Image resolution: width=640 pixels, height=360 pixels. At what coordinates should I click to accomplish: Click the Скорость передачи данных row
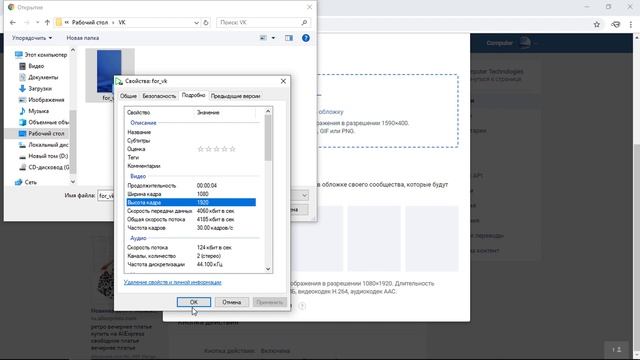tap(191, 211)
